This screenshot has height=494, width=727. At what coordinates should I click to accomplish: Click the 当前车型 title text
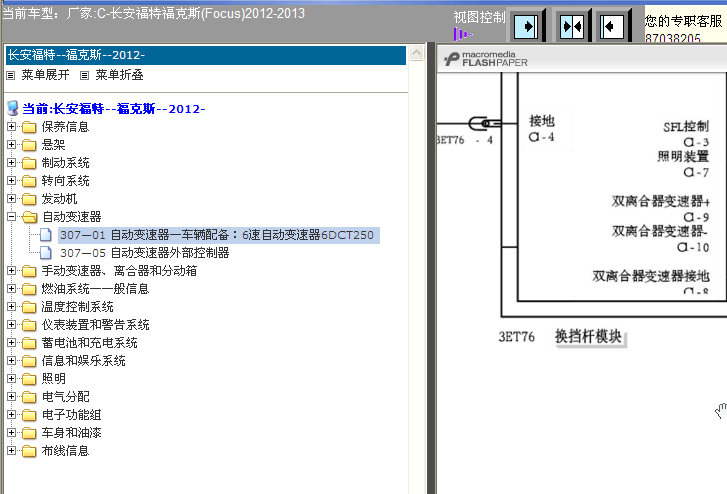[x=153, y=13]
